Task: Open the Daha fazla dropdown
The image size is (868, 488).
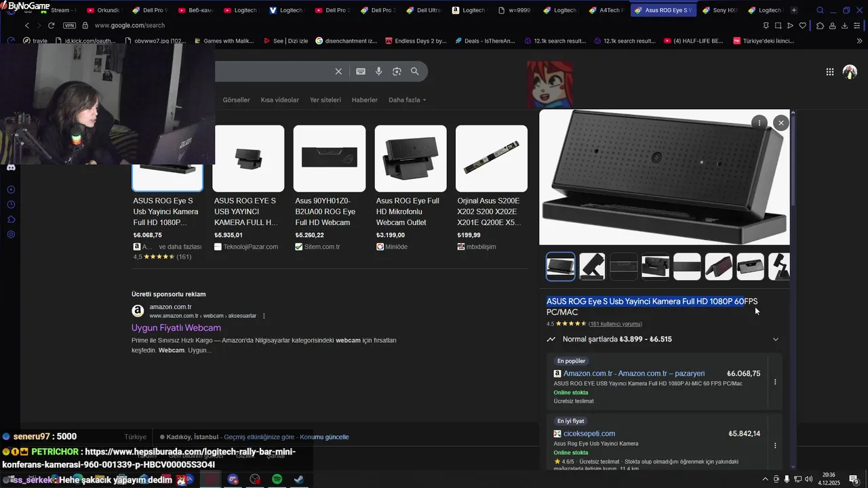Action: (407, 100)
